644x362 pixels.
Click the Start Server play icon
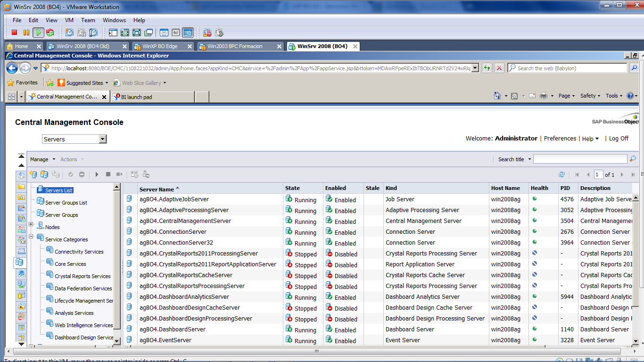(x=97, y=174)
